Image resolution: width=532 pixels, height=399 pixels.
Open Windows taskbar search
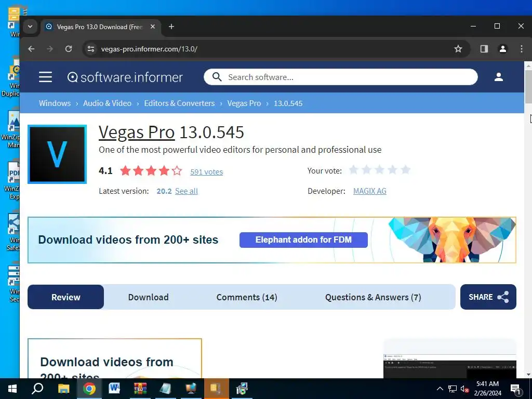click(x=37, y=389)
